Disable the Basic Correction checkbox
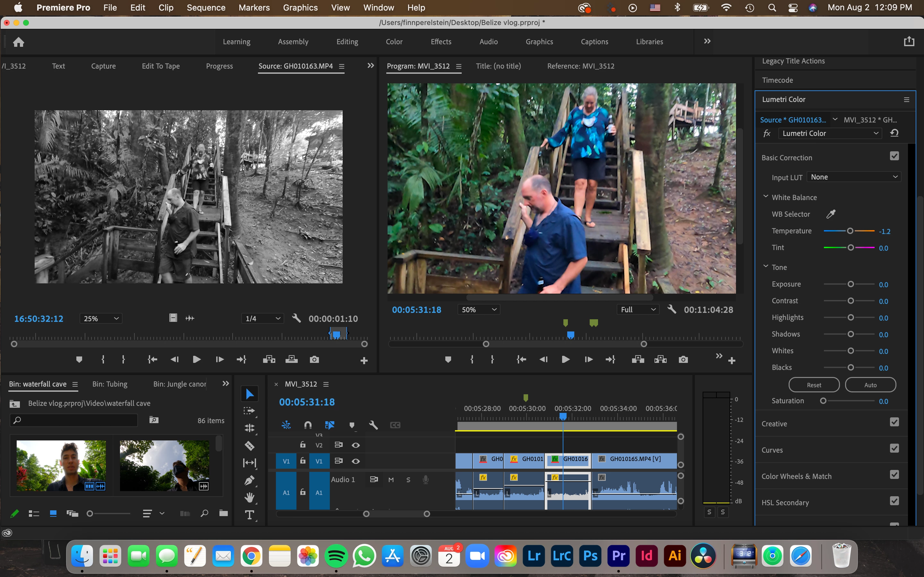 (894, 156)
